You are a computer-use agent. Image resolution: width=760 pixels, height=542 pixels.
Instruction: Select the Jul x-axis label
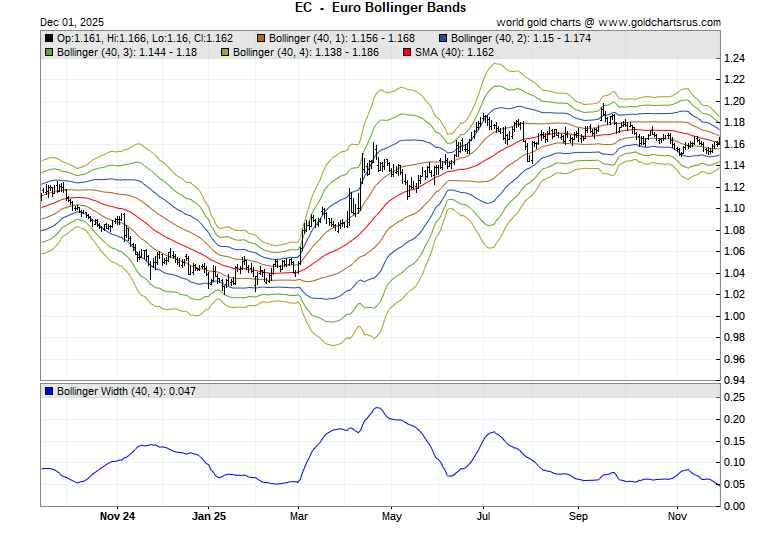tap(483, 517)
